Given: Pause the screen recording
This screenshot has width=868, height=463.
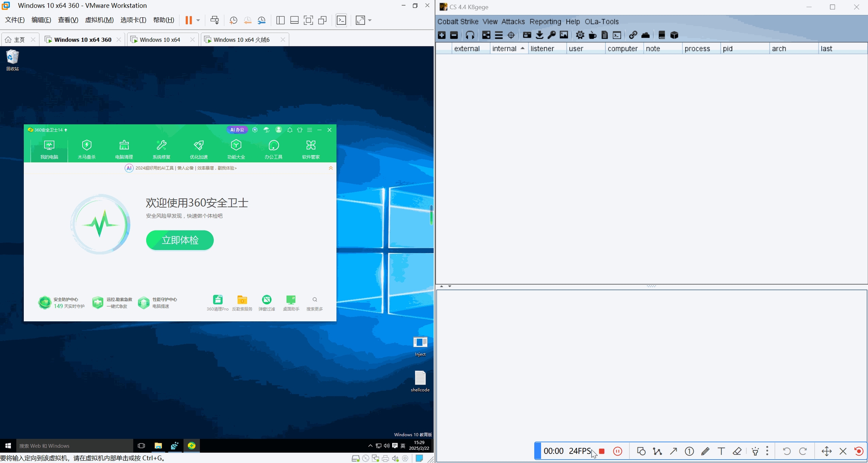Looking at the screenshot, I should click(x=617, y=451).
